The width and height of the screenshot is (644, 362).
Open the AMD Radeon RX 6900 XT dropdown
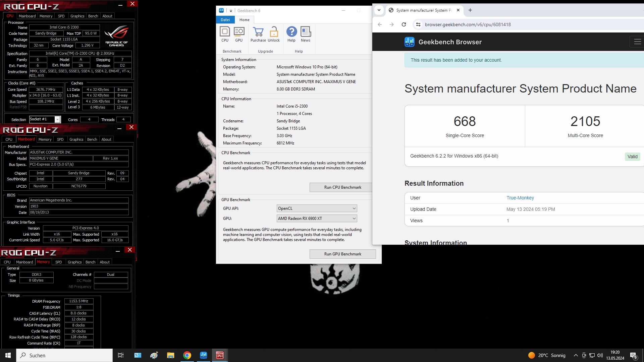tap(317, 219)
